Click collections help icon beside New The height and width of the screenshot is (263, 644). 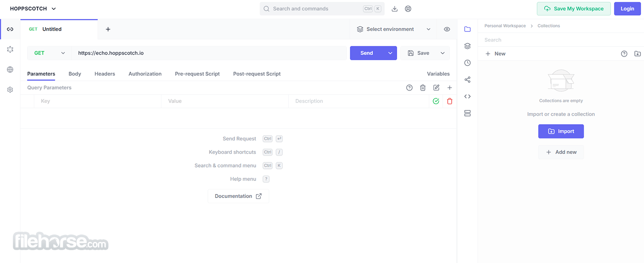[x=624, y=54]
